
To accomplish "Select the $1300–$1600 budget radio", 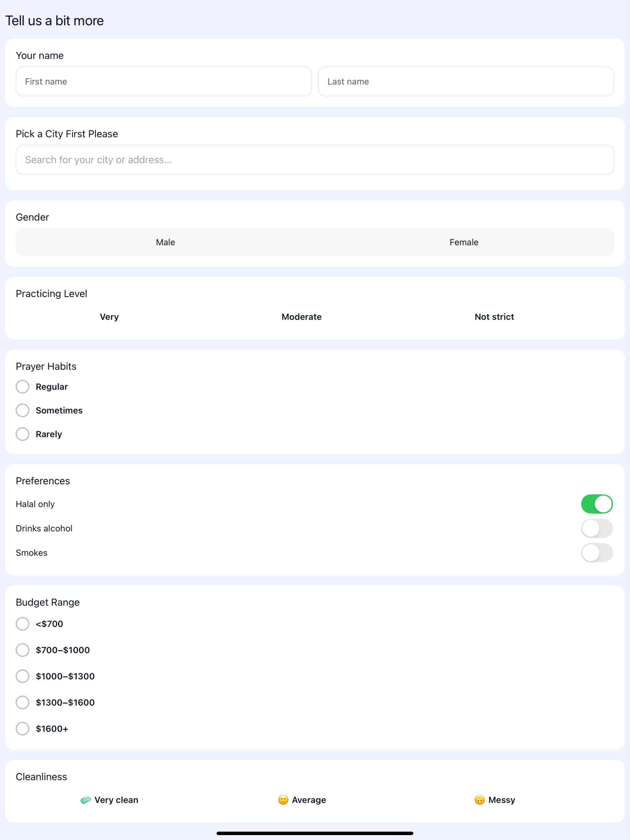I will coord(22,702).
